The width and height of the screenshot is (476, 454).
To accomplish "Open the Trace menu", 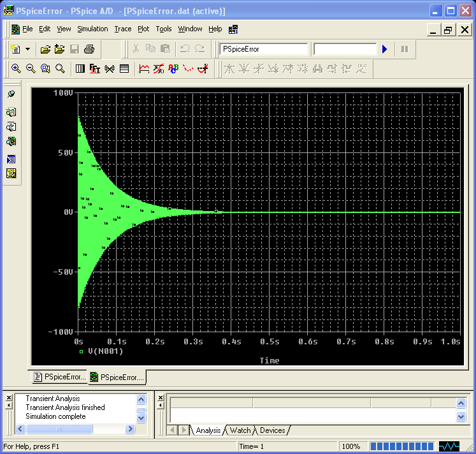I will (123, 29).
